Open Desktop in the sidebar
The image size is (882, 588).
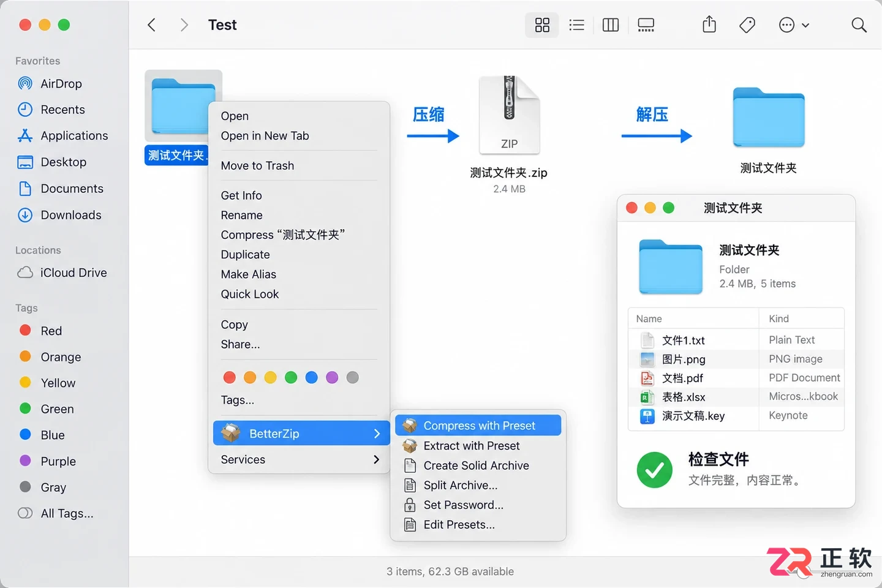tap(64, 162)
